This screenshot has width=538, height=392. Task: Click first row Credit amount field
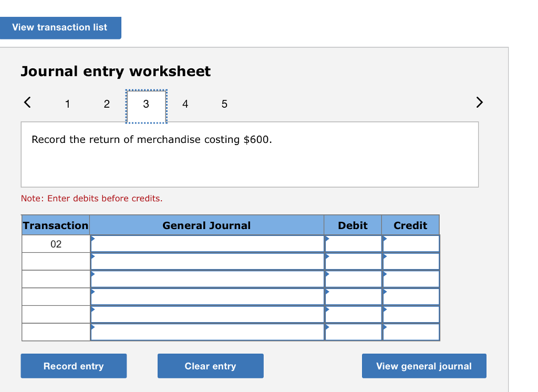(x=411, y=244)
